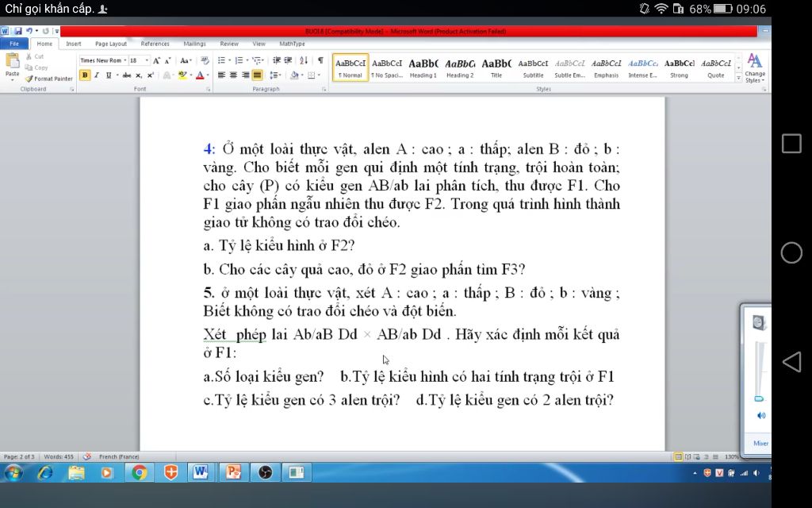This screenshot has height=508, width=812.
Task: Click the Bullets list icon
Action: tap(223, 60)
